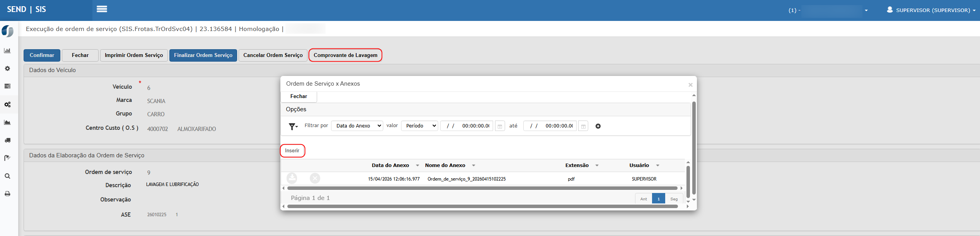Click the Inserir button
The width and height of the screenshot is (980, 236).
tap(292, 151)
